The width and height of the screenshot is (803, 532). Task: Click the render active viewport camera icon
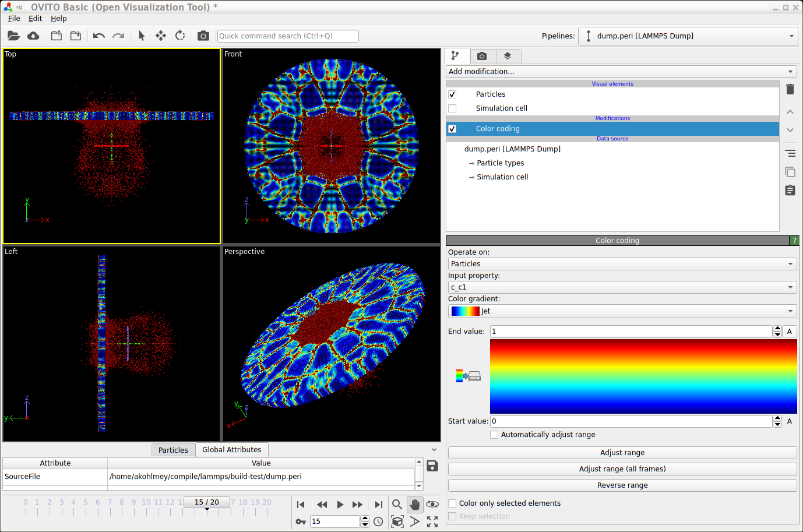(203, 36)
